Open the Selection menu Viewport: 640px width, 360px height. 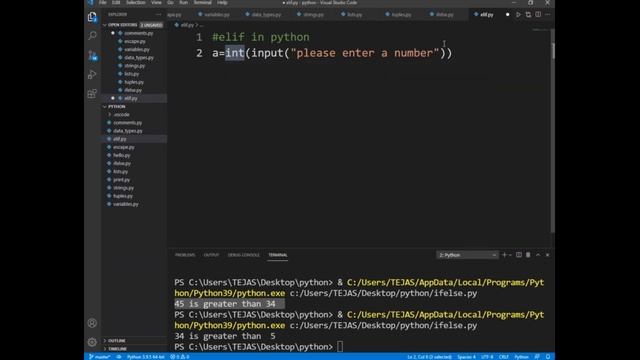tap(136, 2)
